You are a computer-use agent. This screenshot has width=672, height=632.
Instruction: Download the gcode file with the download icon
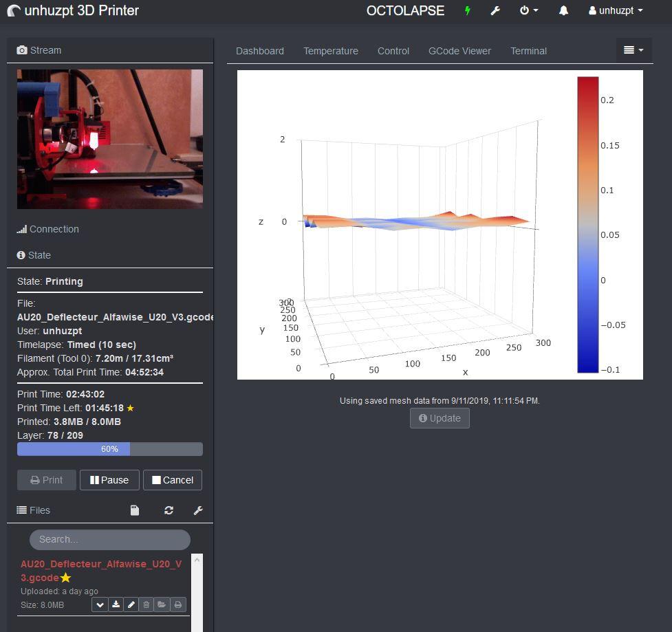pyautogui.click(x=116, y=604)
